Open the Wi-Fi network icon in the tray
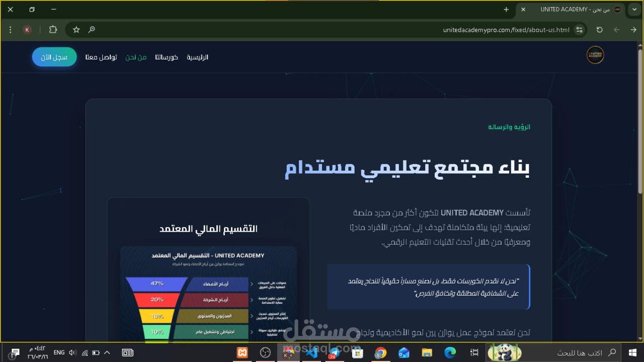The image size is (644, 362). 85,352
